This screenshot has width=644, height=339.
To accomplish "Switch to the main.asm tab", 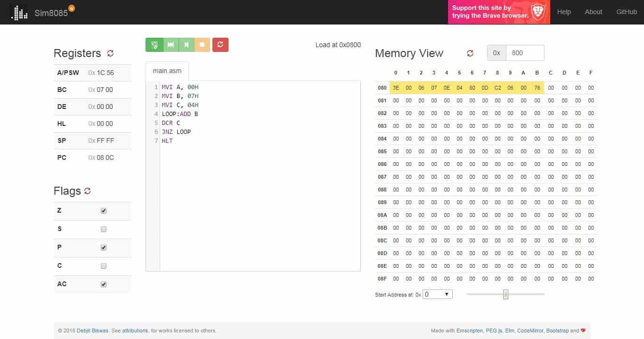I will 167,70.
